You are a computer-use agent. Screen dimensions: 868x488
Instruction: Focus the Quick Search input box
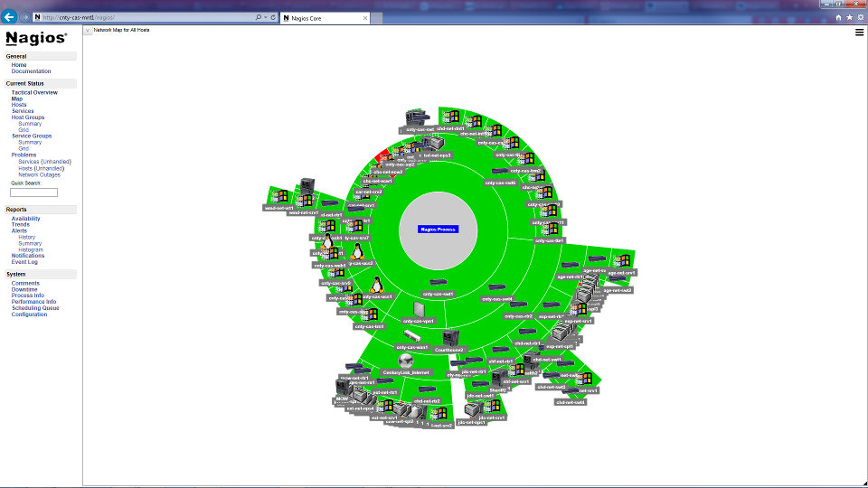pos(33,192)
